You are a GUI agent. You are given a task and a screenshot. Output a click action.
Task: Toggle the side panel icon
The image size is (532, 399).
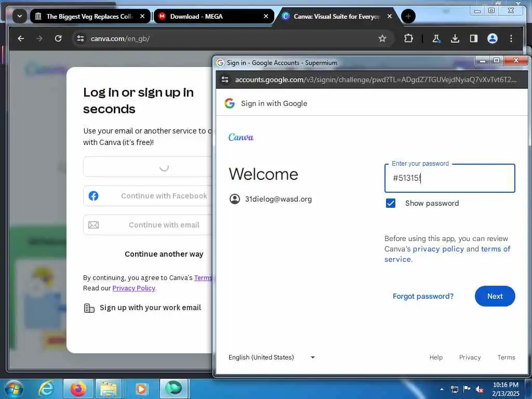click(474, 38)
